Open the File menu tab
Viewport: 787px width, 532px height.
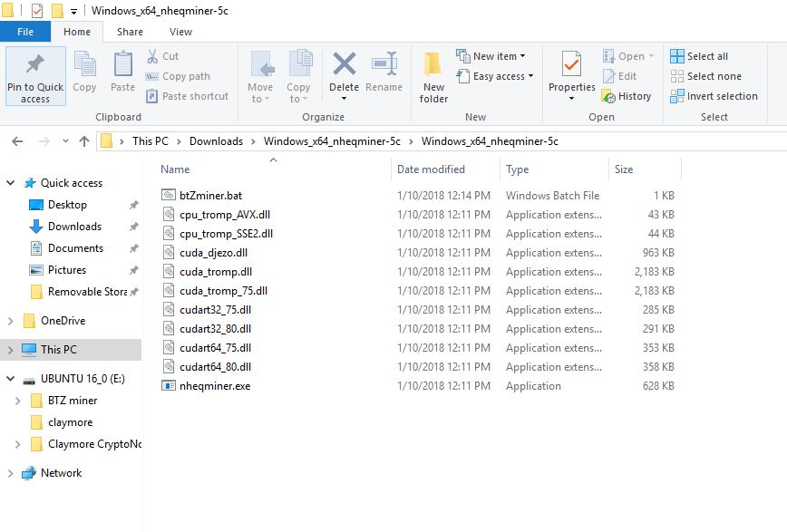[x=25, y=32]
